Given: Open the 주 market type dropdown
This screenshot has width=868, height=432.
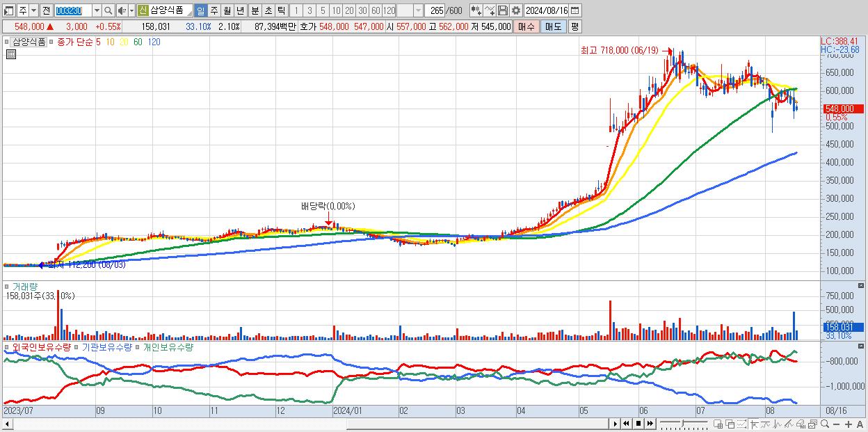Looking at the screenshot, I should click(x=34, y=10).
